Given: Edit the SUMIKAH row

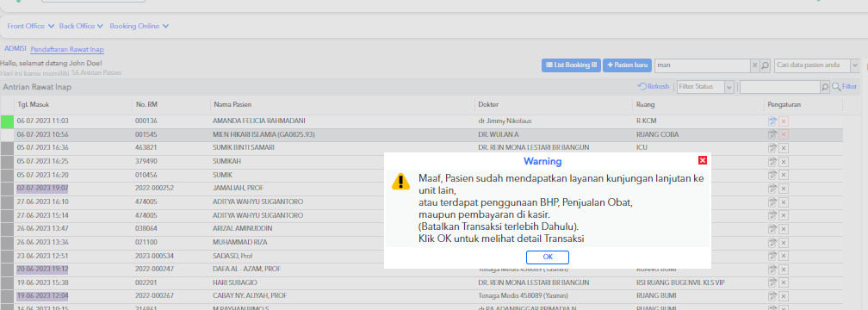Looking at the screenshot, I should tap(772, 161).
